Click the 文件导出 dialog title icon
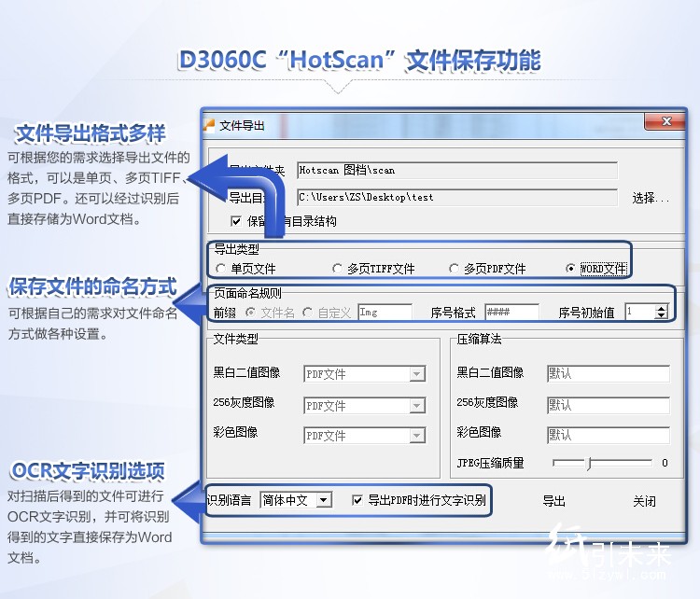 [210, 125]
